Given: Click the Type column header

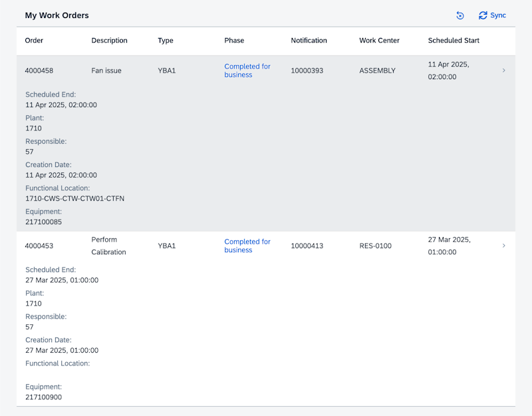Looking at the screenshot, I should point(166,41).
